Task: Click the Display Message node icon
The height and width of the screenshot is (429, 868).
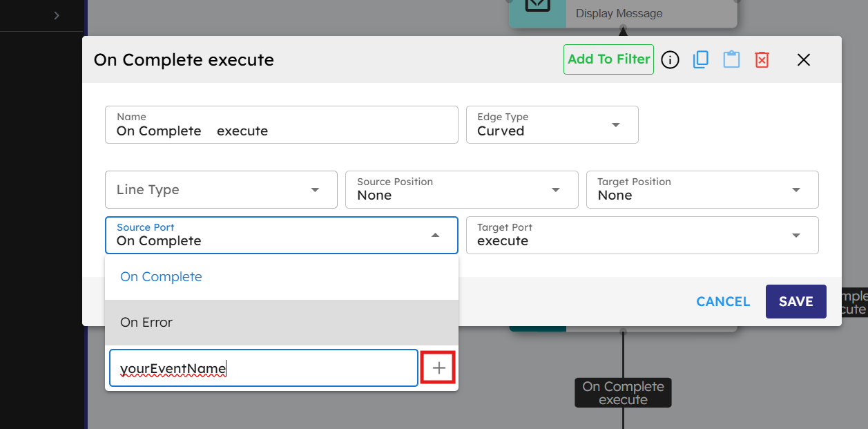Action: pos(537,7)
